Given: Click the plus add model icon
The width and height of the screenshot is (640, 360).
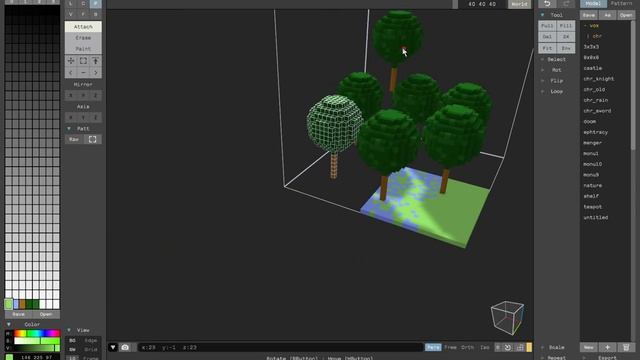Looking at the screenshot, I should (x=607, y=347).
